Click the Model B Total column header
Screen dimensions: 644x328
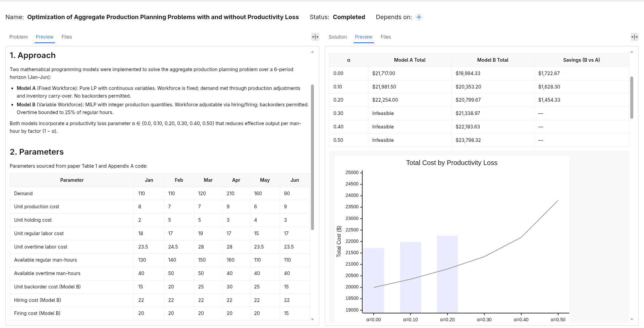[x=493, y=60]
